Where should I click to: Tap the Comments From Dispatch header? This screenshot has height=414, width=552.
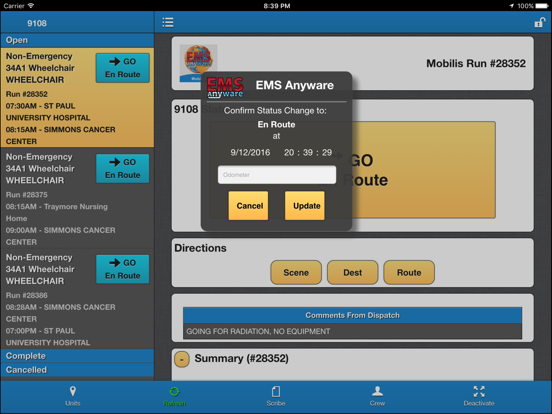352,315
